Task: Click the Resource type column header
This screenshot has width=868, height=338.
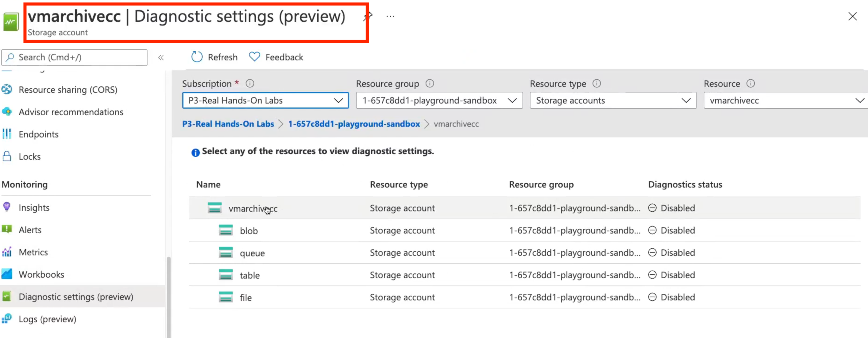Action: (x=399, y=185)
